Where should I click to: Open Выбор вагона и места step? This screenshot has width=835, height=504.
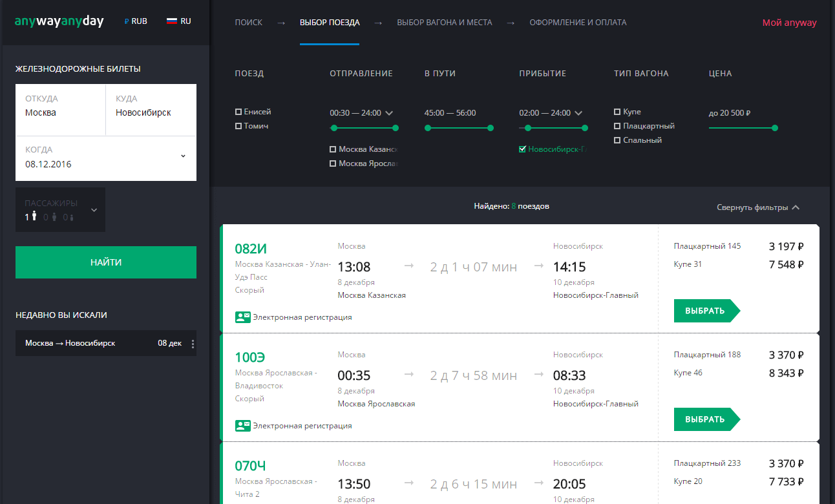tap(444, 23)
